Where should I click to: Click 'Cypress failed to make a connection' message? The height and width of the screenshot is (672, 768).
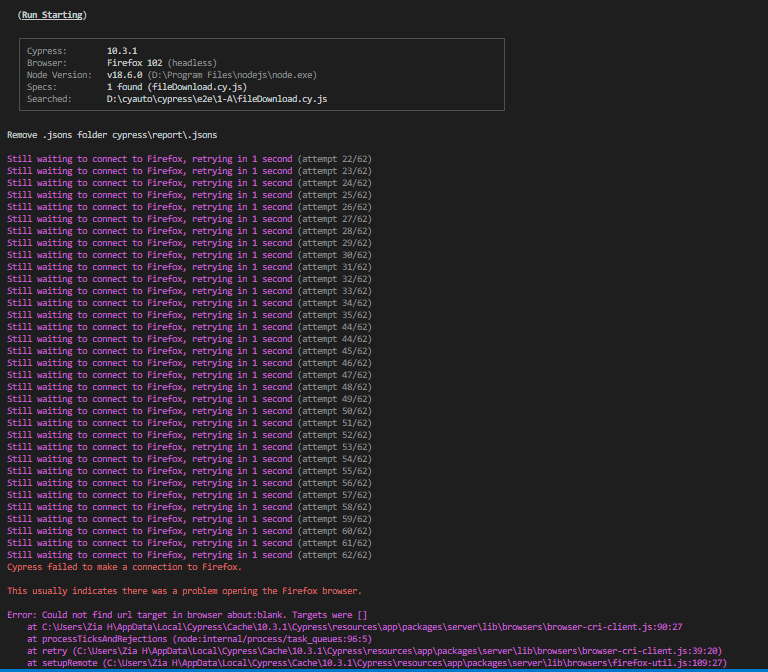pos(124,567)
